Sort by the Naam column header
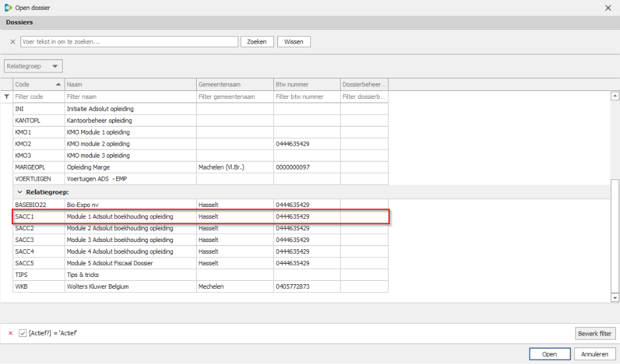The image size is (620, 364). pos(131,84)
